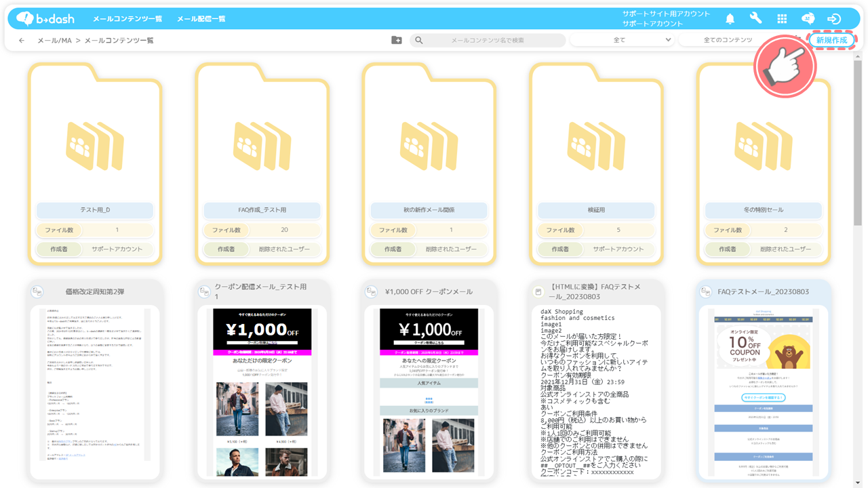Click the クーポン配信メール_テスト用1 title
The image size is (868, 488).
tap(261, 291)
